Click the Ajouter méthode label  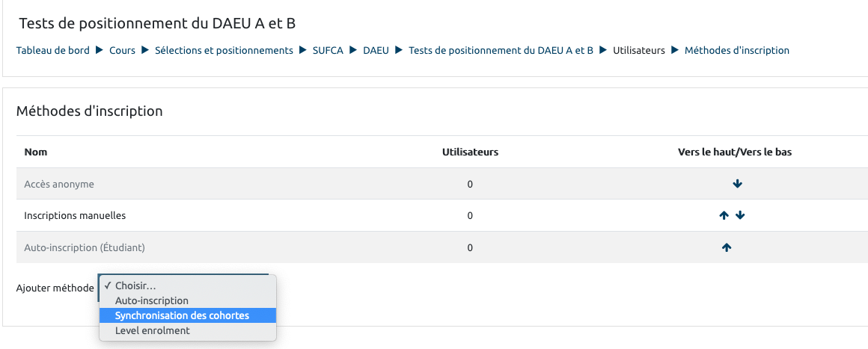pos(55,288)
